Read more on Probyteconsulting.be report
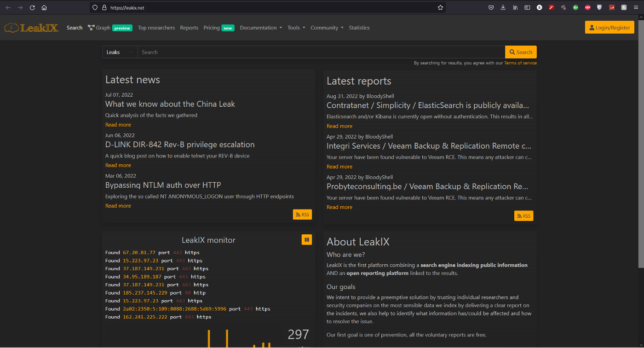The width and height of the screenshot is (644, 348). point(339,207)
